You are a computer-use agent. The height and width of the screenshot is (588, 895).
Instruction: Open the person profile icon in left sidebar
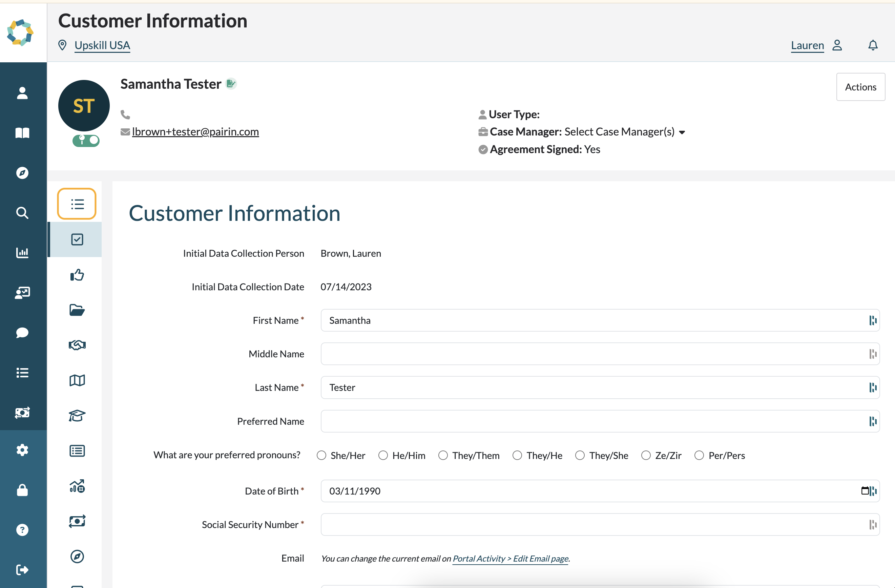[x=23, y=93]
